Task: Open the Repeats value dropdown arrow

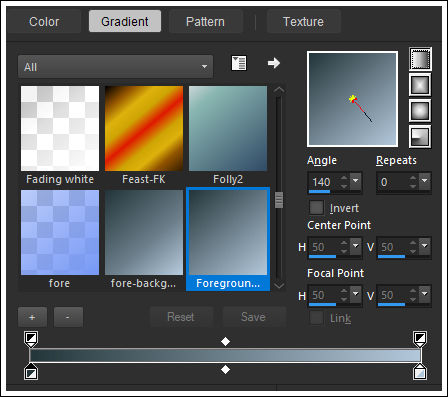Action: click(x=424, y=182)
